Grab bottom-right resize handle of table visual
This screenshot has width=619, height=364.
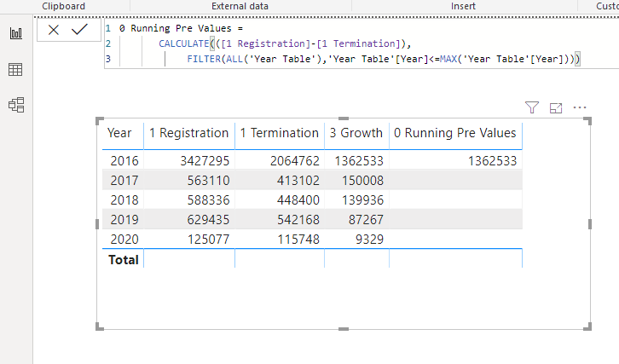[x=587, y=326]
